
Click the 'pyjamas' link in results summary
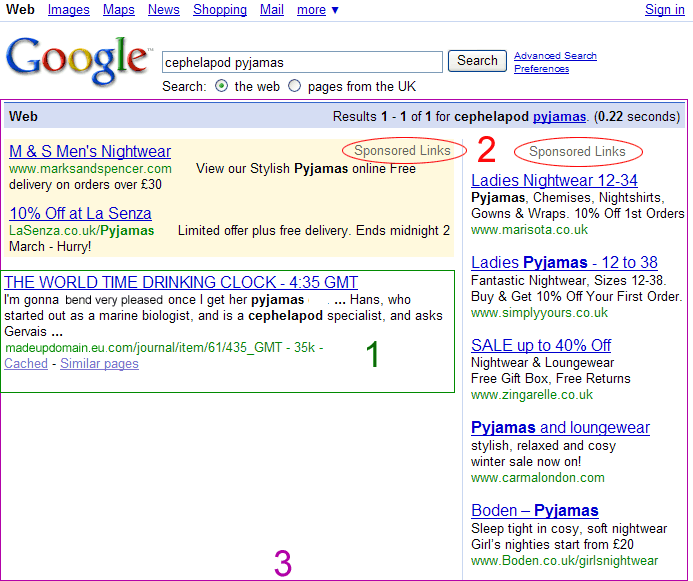pyautogui.click(x=559, y=117)
